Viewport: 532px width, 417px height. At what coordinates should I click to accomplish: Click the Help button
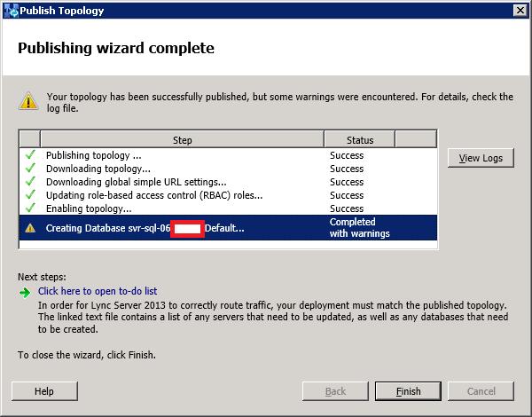click(x=44, y=391)
